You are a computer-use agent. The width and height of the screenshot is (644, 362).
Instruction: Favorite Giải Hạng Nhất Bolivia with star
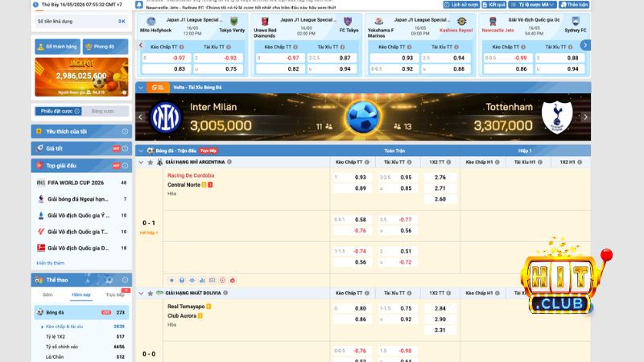151,293
